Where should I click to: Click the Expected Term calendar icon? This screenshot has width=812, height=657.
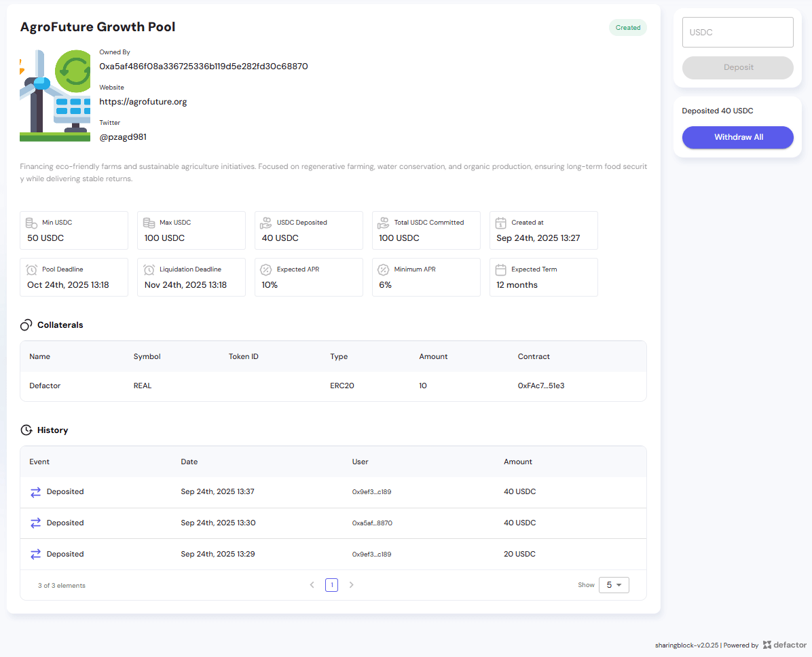[x=501, y=269]
